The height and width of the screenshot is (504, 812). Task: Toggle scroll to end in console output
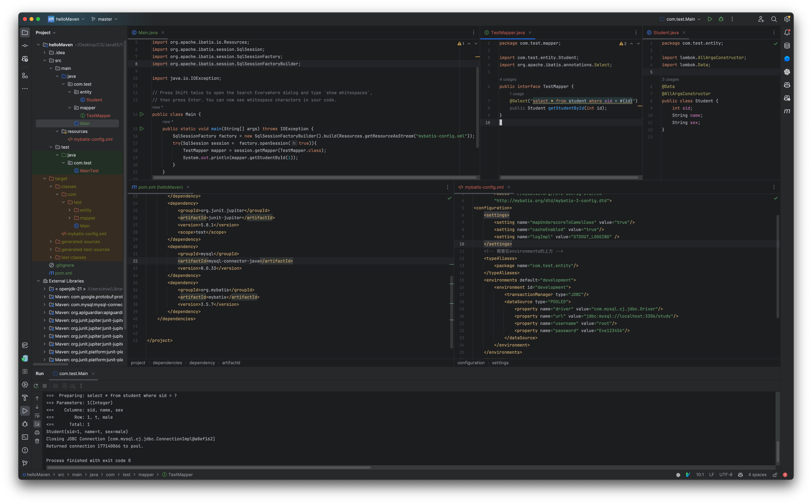(x=37, y=424)
